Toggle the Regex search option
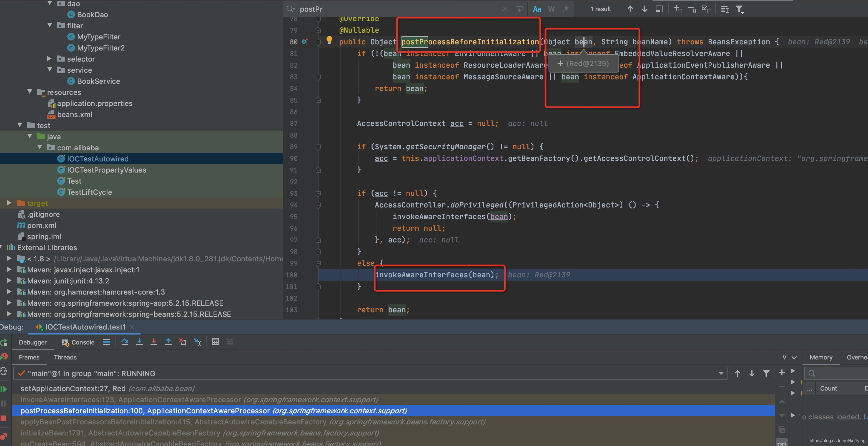 point(566,9)
